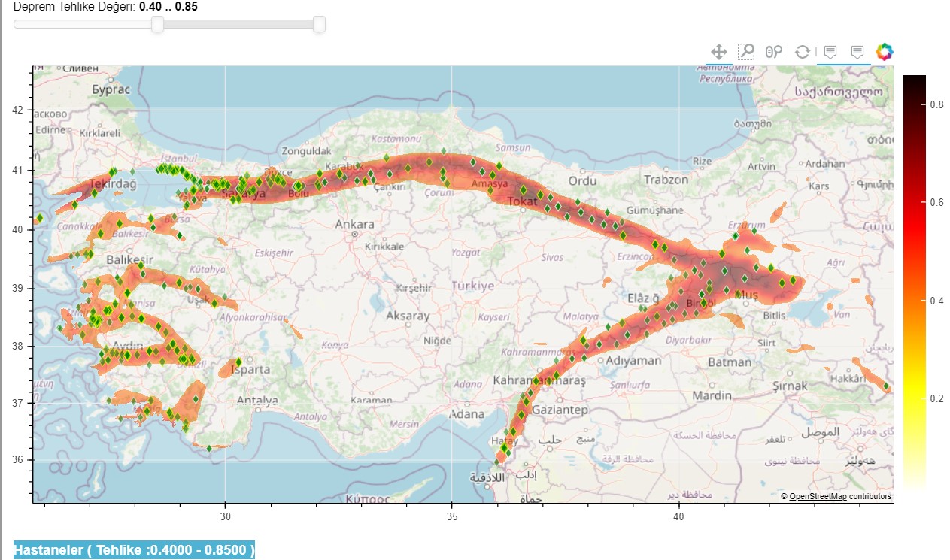The width and height of the screenshot is (950, 560).
Task: Activate the Pan tool in the map toolbar
Action: pyautogui.click(x=718, y=52)
